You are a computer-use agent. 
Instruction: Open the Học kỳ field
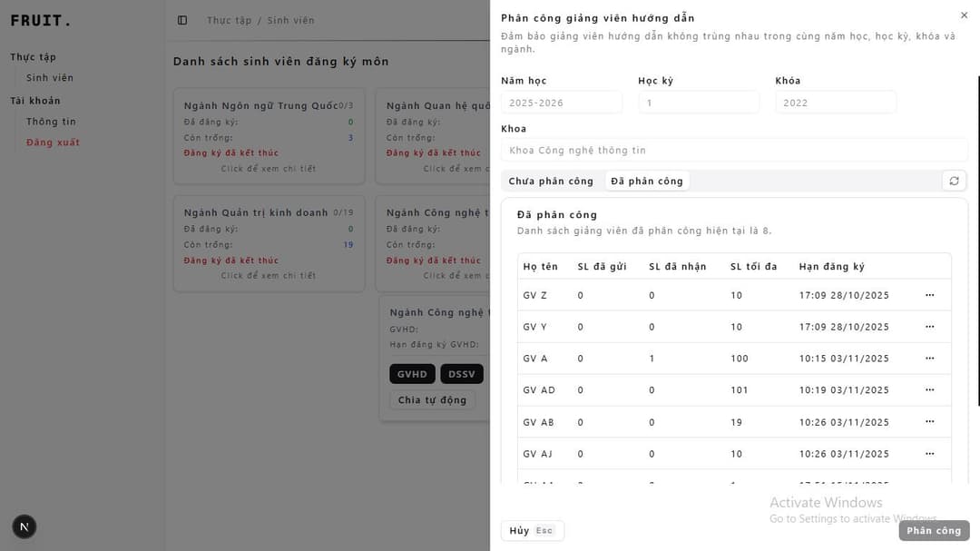pyautogui.click(x=698, y=103)
